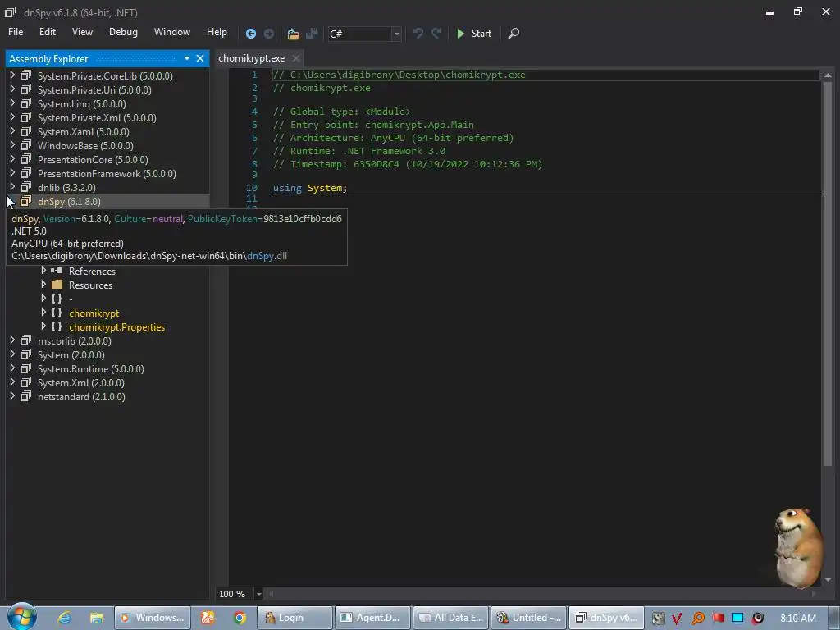Click the vertical scrollbar in code editor

828,273
